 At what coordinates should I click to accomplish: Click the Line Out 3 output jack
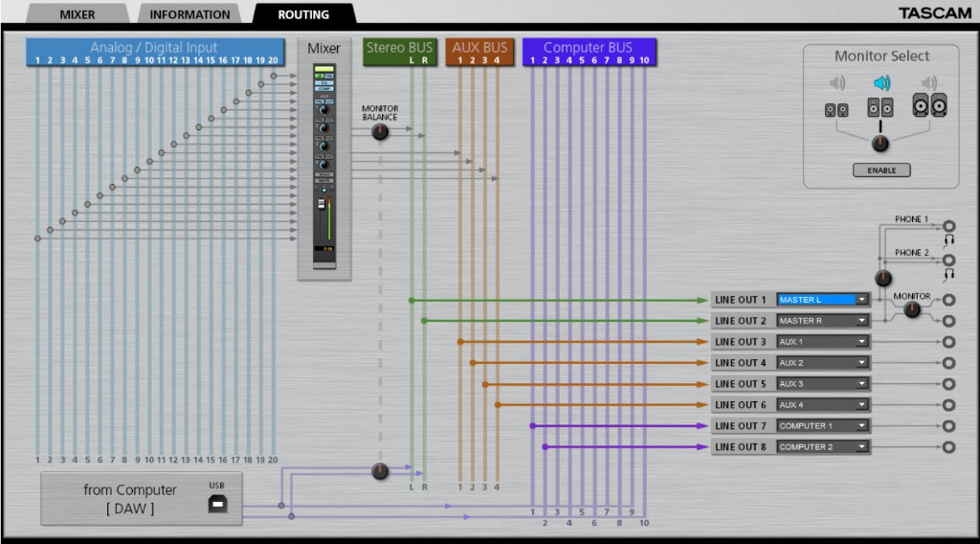click(x=948, y=342)
